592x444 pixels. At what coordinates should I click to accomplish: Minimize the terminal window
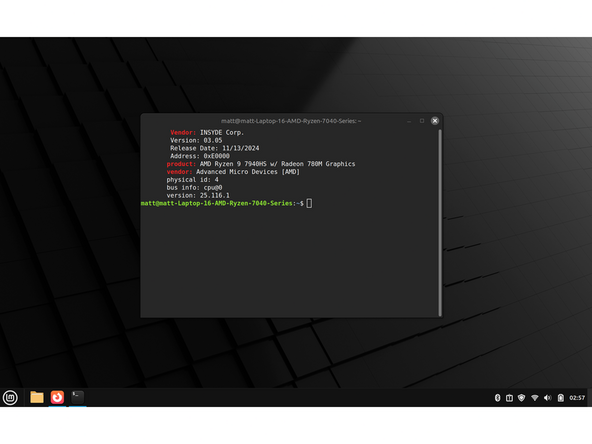409,121
